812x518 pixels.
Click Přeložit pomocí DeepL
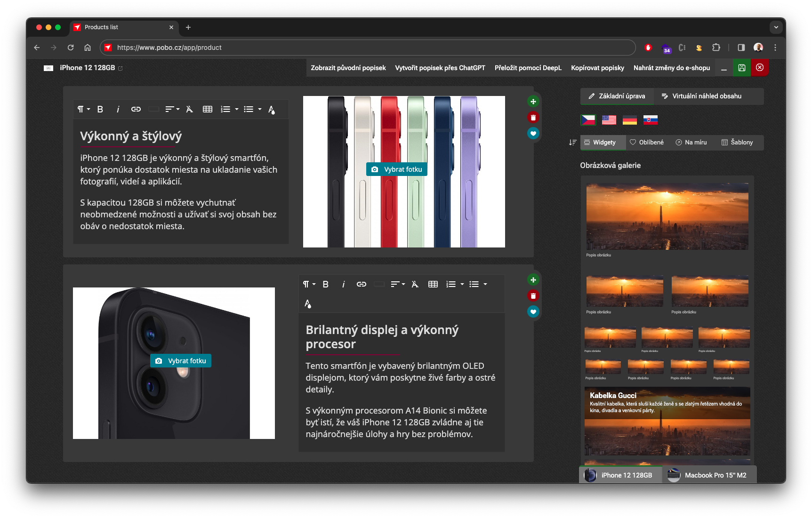click(528, 68)
